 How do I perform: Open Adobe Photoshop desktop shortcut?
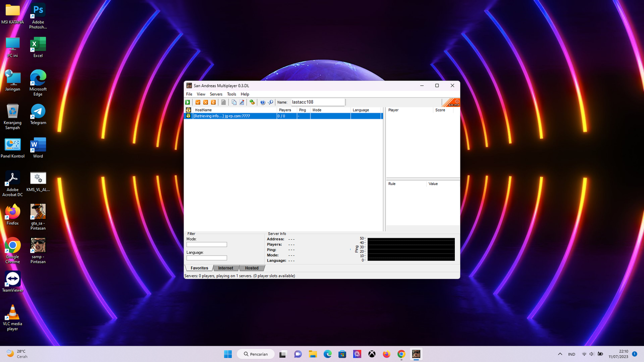(x=38, y=17)
